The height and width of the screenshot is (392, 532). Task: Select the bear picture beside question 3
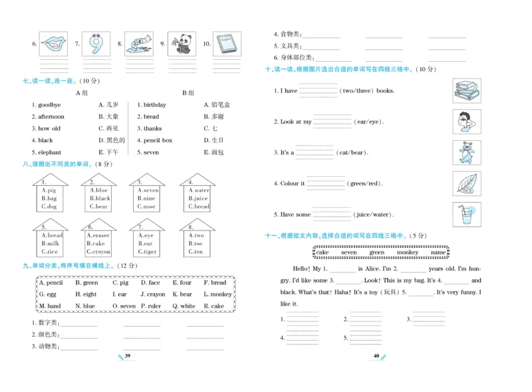coord(467,153)
